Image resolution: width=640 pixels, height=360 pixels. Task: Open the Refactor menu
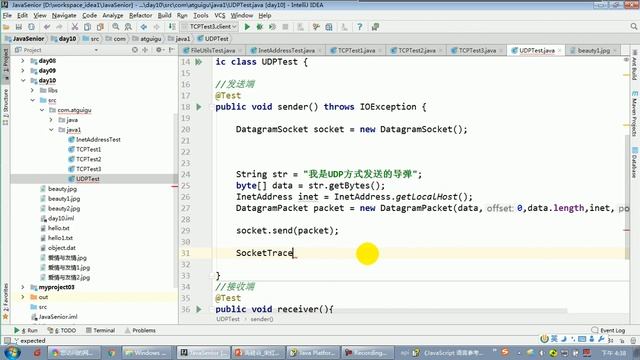click(140, 16)
